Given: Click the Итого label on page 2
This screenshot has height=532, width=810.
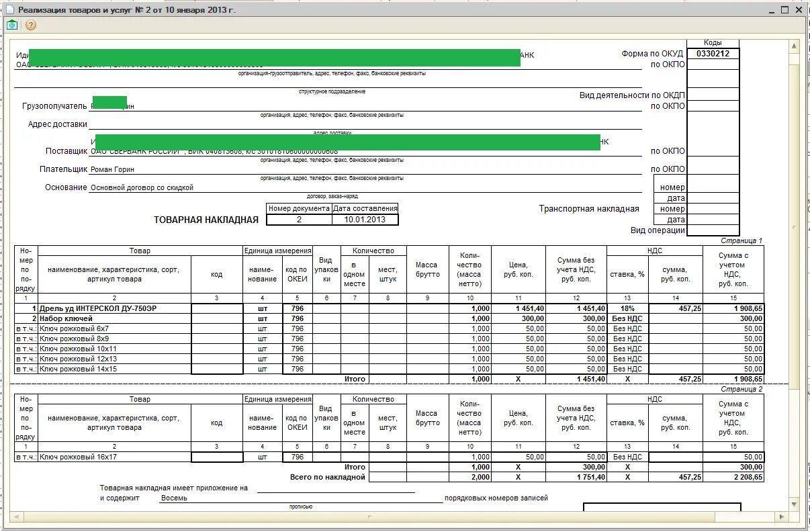Looking at the screenshot, I should [x=355, y=467].
